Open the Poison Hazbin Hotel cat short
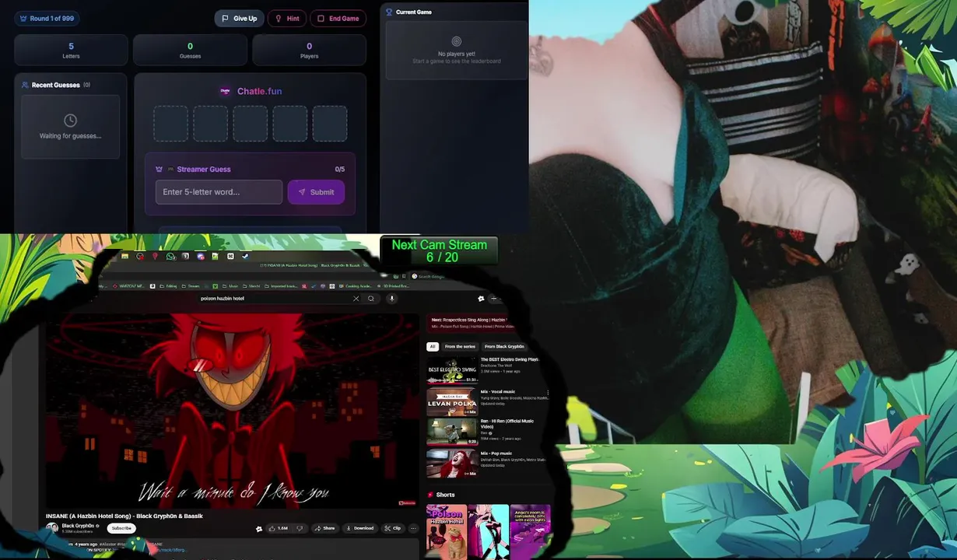 447,532
